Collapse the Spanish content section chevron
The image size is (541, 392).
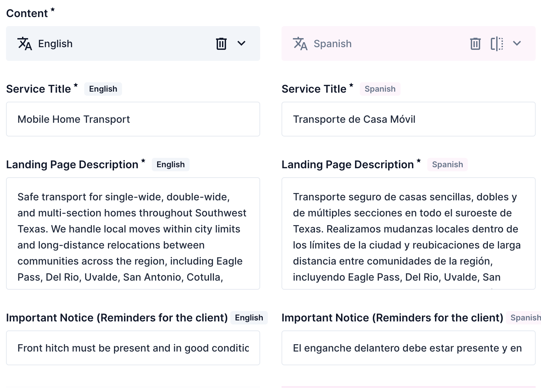click(x=517, y=43)
